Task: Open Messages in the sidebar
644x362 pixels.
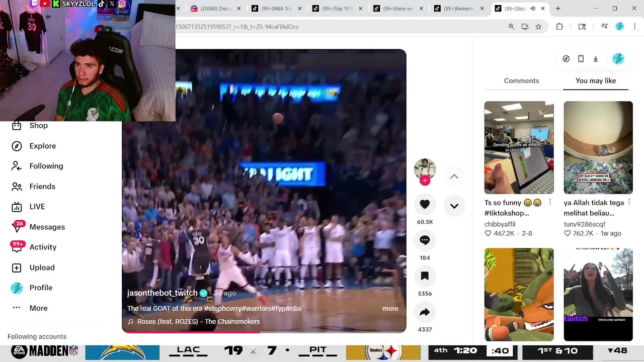Action: (47, 227)
